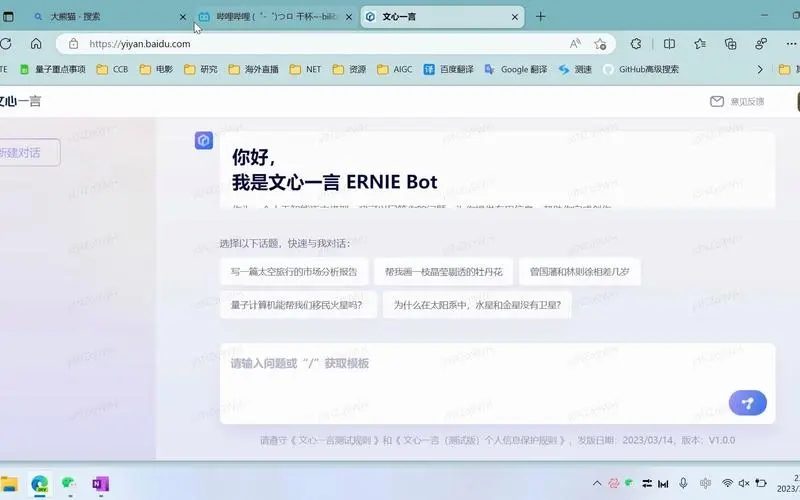Viewport: 800px width, 500px height.
Task: Open a new browser tab
Action: (541, 17)
